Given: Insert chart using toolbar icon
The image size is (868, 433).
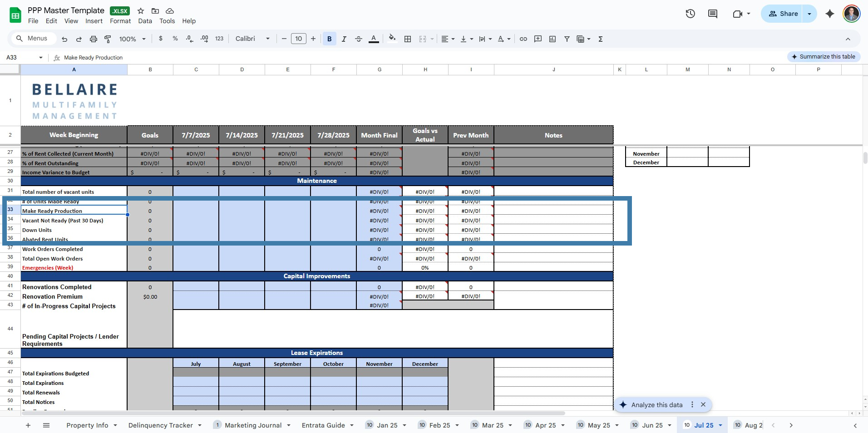Looking at the screenshot, I should (552, 39).
